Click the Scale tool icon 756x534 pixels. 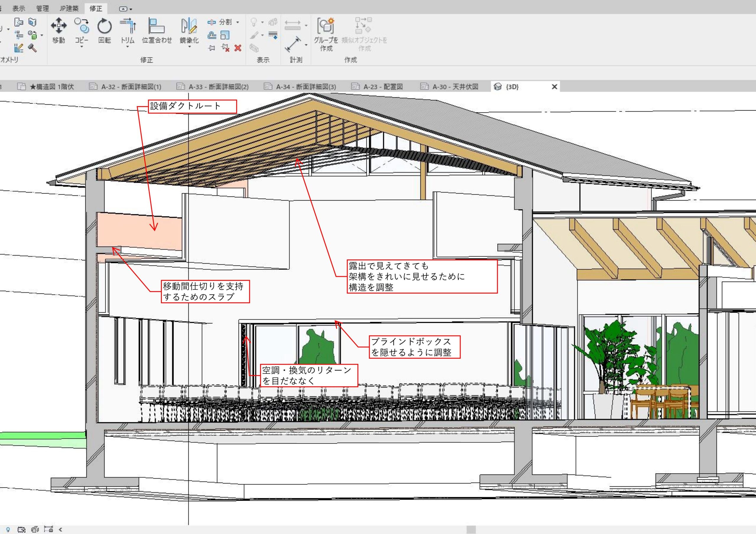point(225,35)
